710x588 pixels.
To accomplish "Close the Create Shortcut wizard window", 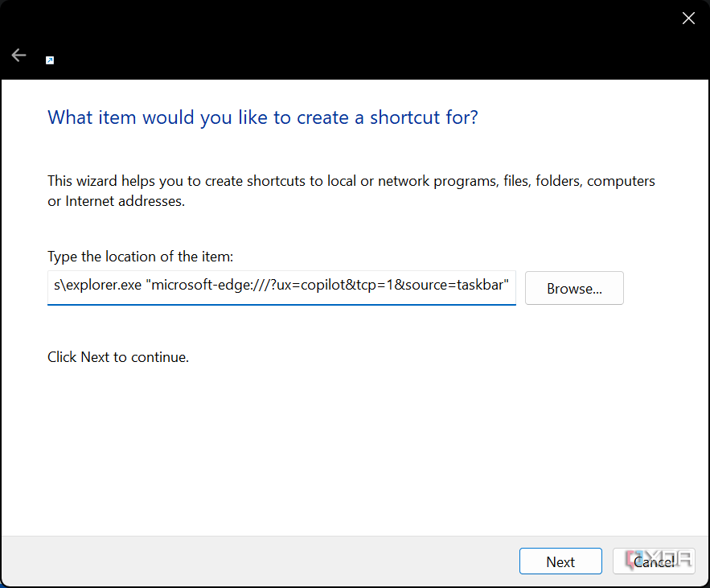I will point(688,19).
